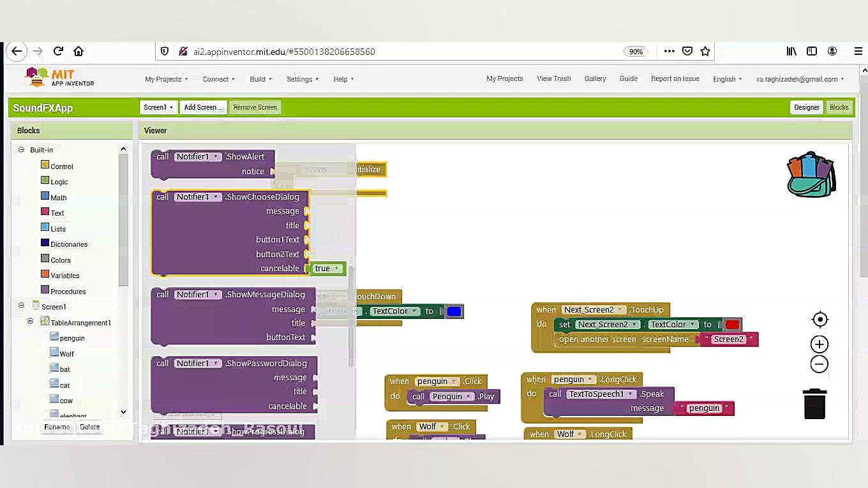868x488 pixels.
Task: Open the View Trash link
Action: [x=554, y=78]
